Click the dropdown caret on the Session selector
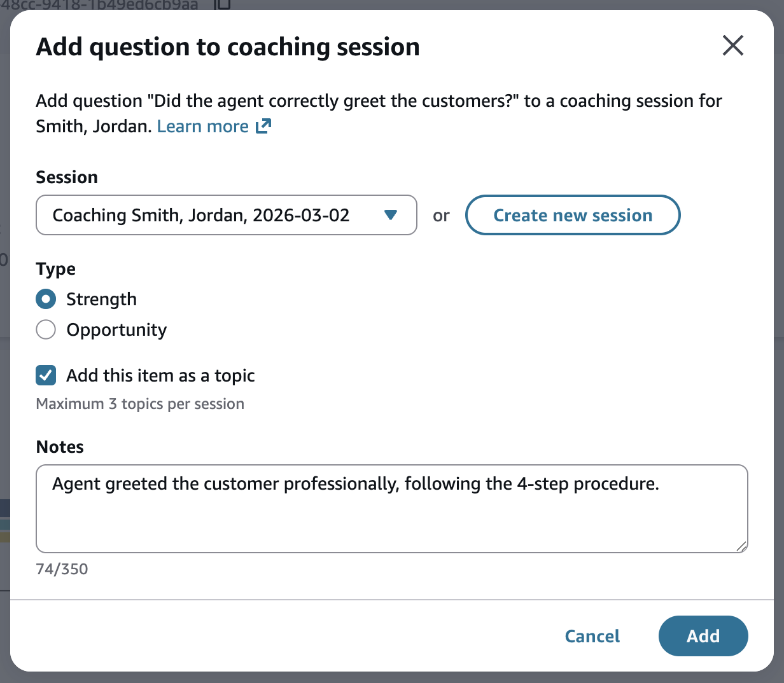Screen dimensions: 784x683 pyautogui.click(x=391, y=215)
